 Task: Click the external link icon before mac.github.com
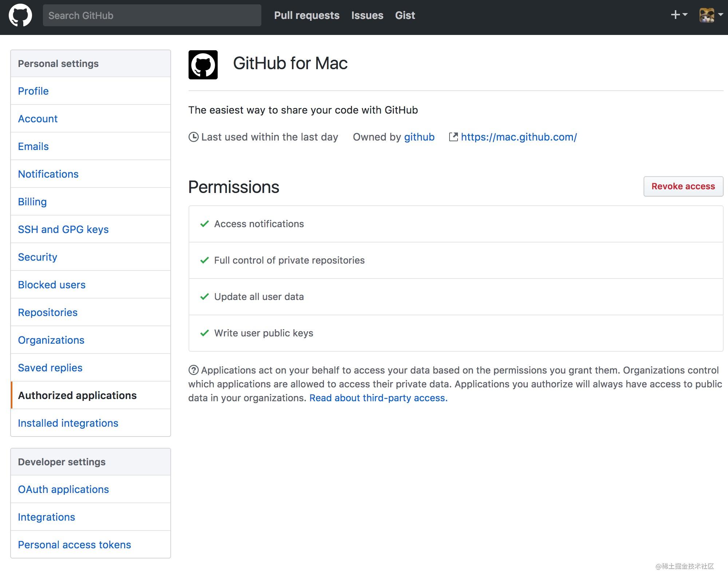click(454, 137)
